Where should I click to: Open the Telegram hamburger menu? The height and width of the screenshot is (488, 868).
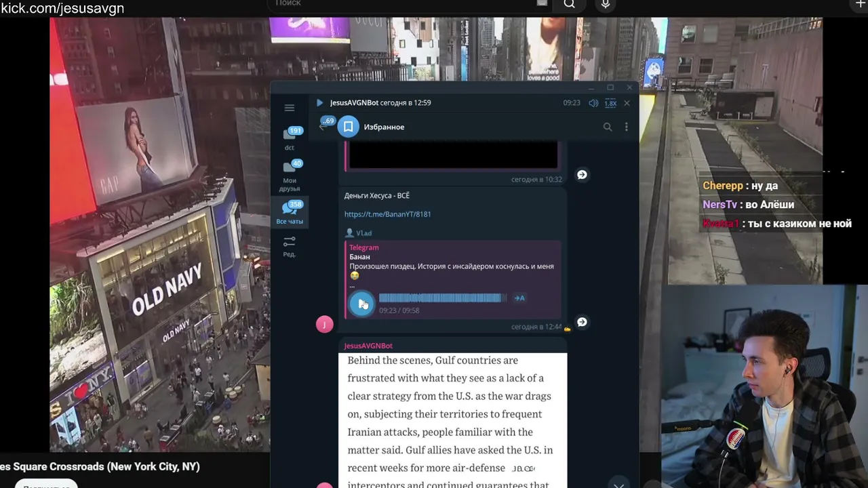[290, 108]
